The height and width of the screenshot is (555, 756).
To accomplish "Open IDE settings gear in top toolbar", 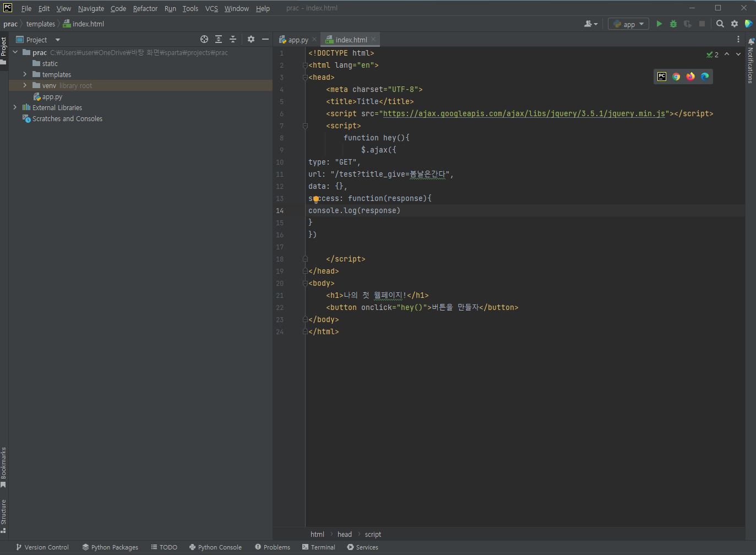I will (x=735, y=24).
